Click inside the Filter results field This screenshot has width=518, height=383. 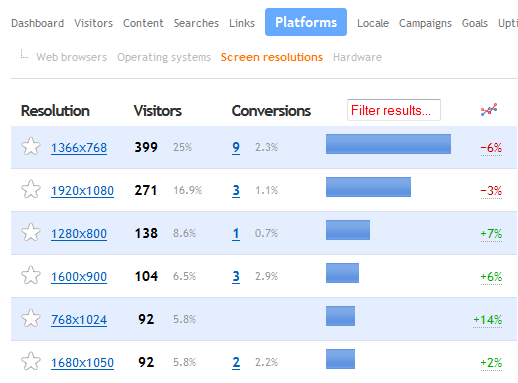coord(394,110)
